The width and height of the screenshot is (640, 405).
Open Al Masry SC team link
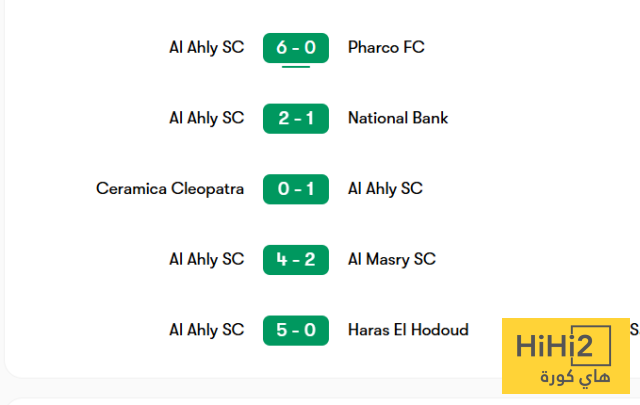point(392,259)
